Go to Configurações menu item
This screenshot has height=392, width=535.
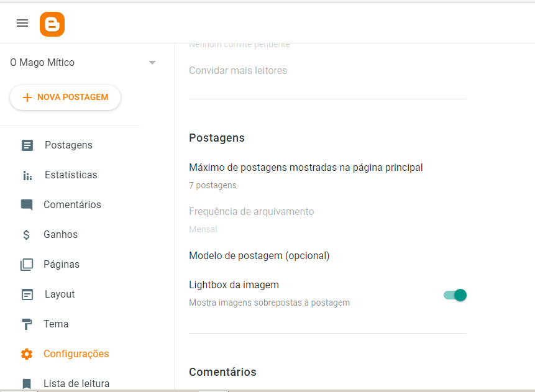coord(76,354)
